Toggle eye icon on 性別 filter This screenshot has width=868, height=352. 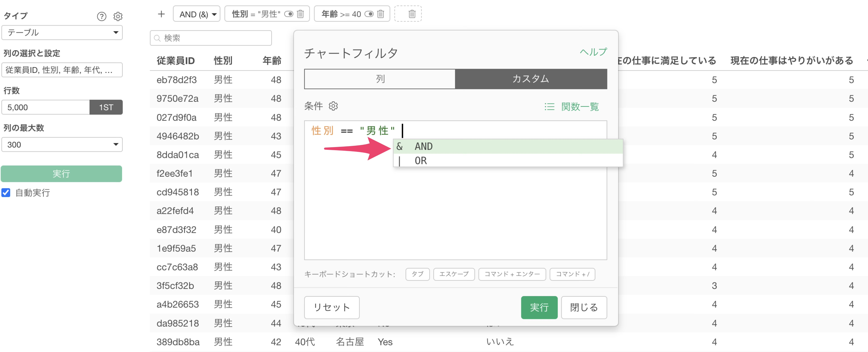(x=288, y=14)
